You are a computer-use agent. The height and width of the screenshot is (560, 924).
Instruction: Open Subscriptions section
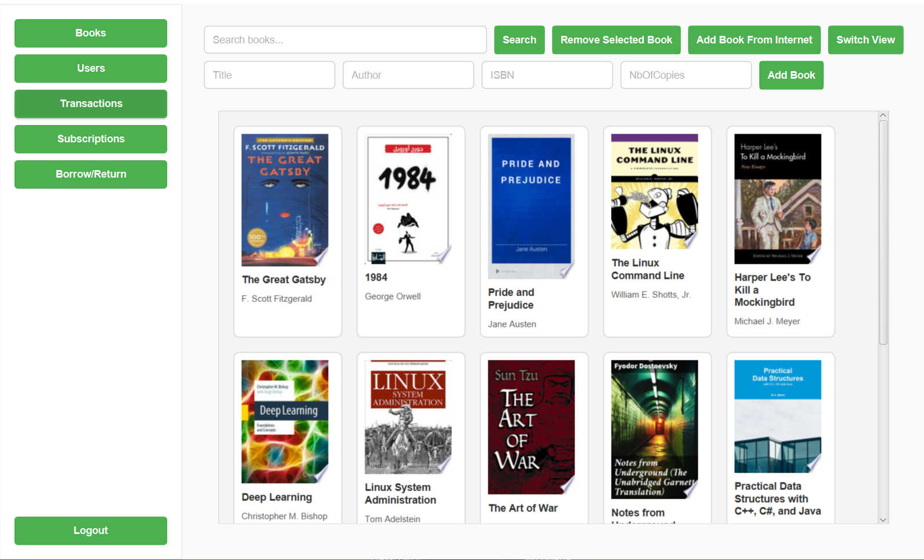coord(91,139)
